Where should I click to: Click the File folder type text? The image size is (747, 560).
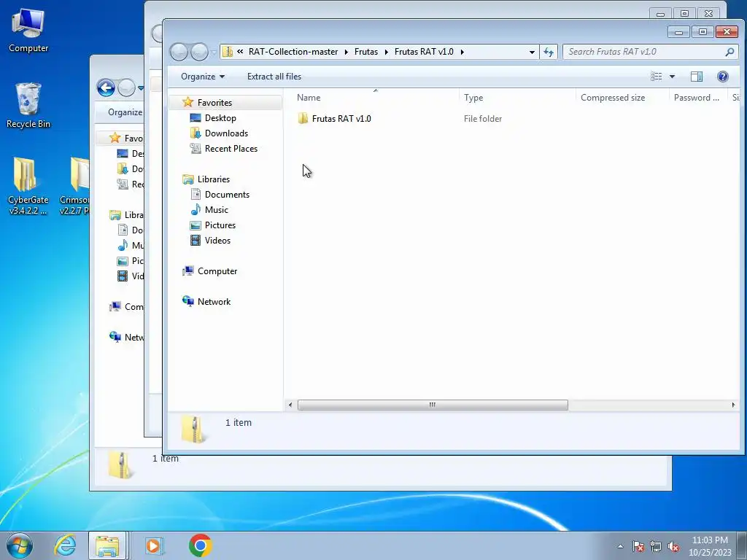tap(483, 119)
